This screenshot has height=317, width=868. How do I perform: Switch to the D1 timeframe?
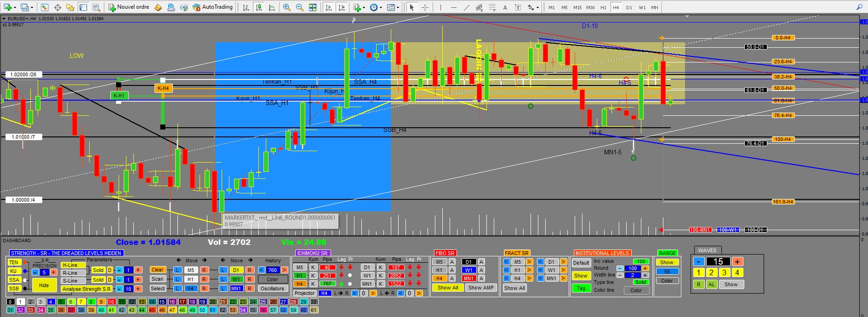[629, 7]
